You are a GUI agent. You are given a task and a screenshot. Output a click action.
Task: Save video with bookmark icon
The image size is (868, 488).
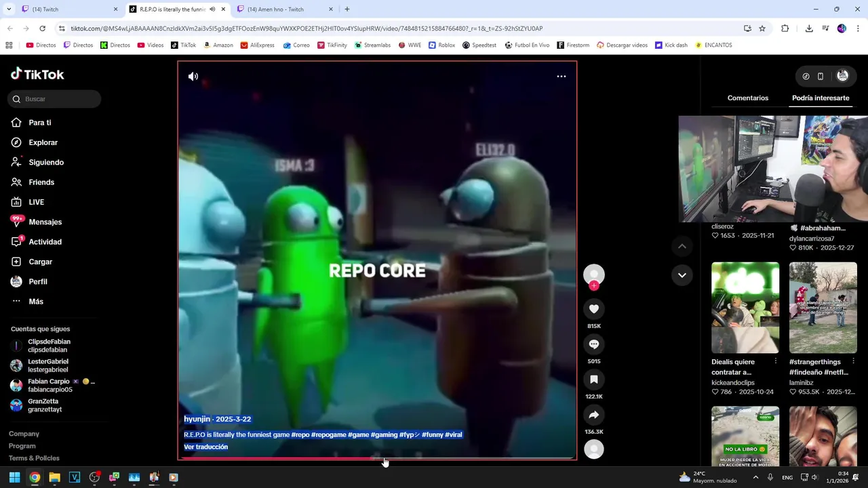click(594, 380)
